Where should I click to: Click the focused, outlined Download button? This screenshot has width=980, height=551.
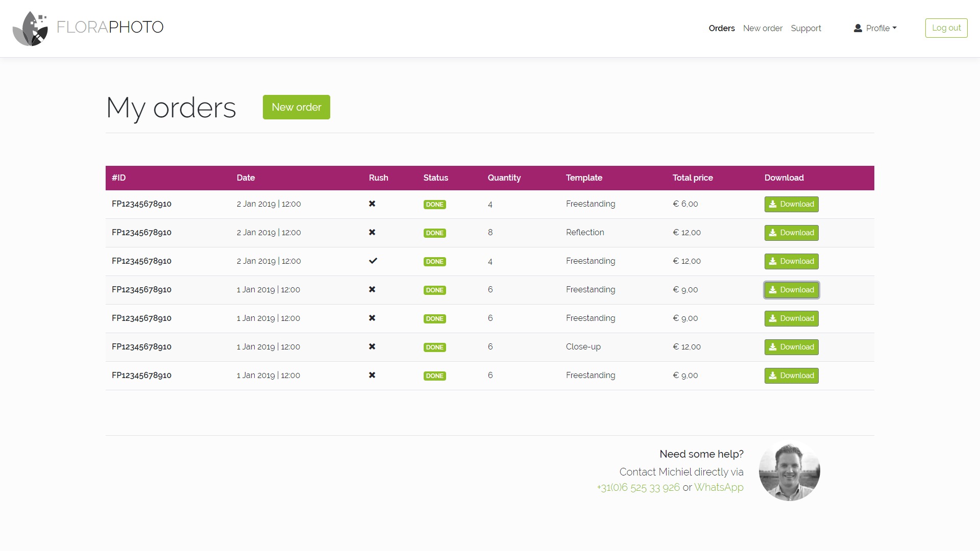click(x=791, y=290)
